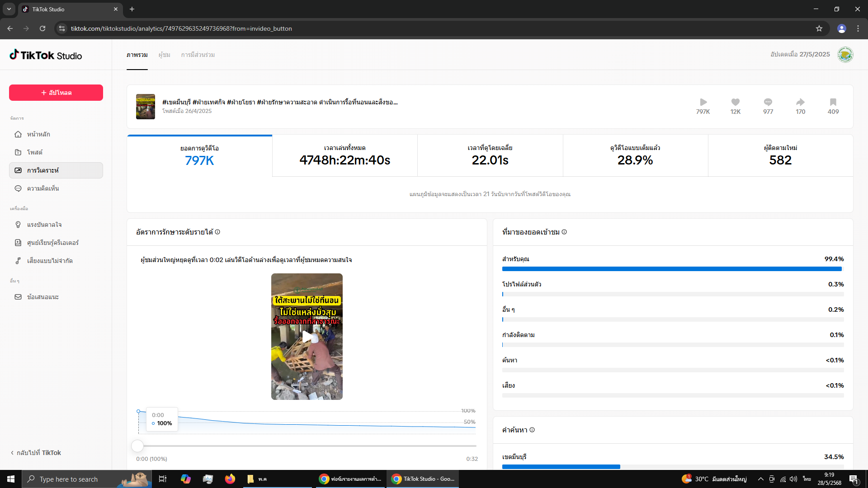Click the TikTok Studio logo
Image resolution: width=868 pixels, height=488 pixels.
[x=46, y=55]
